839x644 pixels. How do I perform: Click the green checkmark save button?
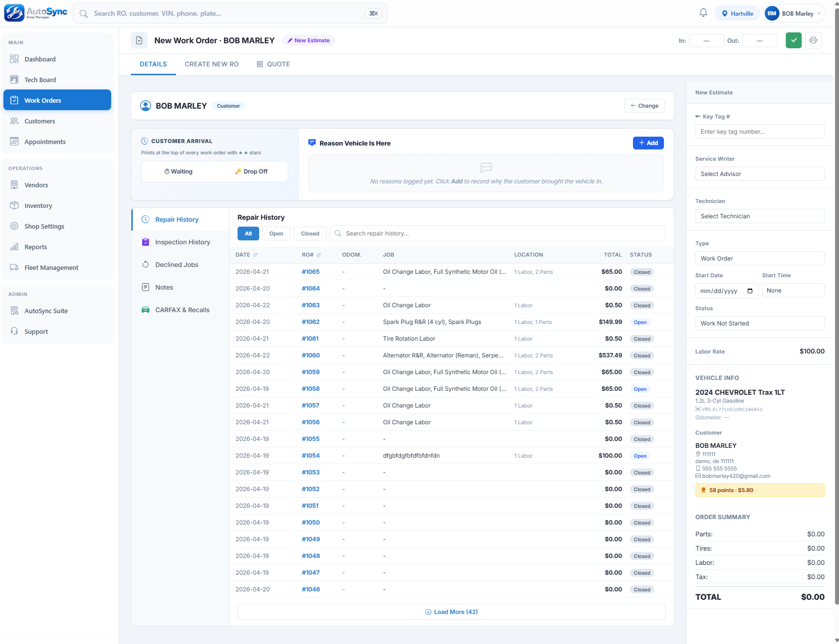click(x=794, y=40)
